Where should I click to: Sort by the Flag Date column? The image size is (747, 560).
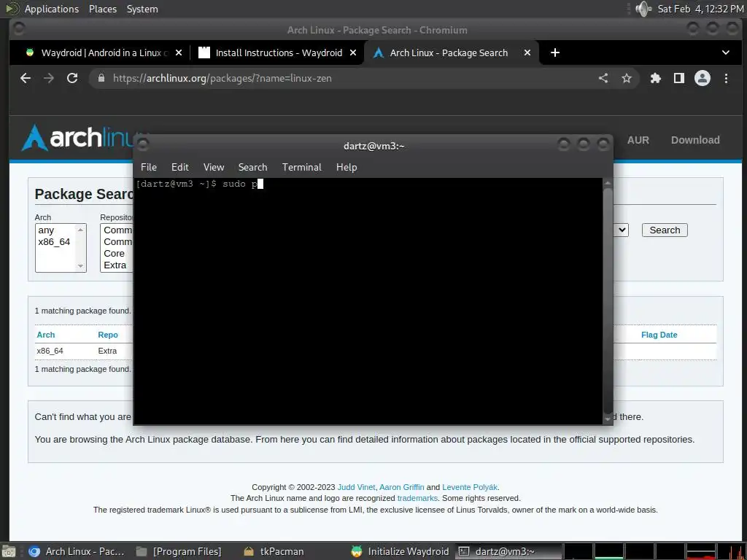[x=659, y=335]
